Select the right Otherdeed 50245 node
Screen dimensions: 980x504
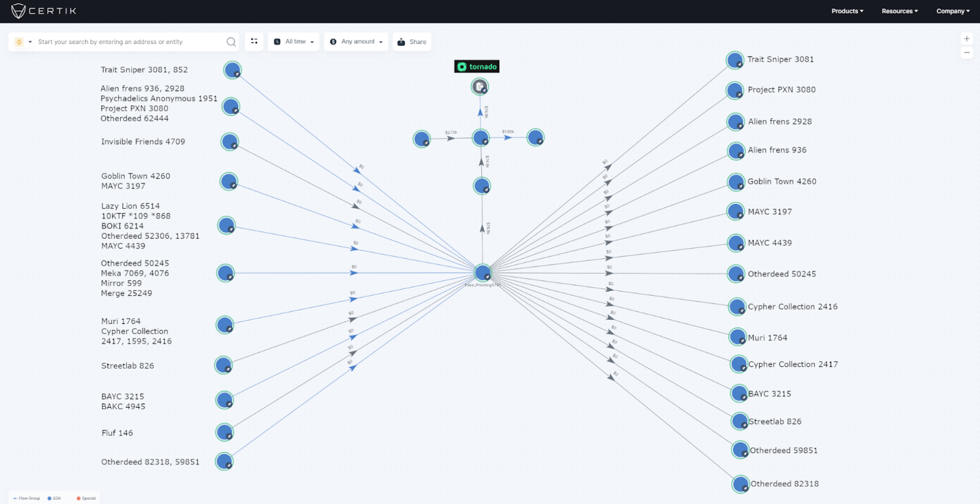(736, 274)
